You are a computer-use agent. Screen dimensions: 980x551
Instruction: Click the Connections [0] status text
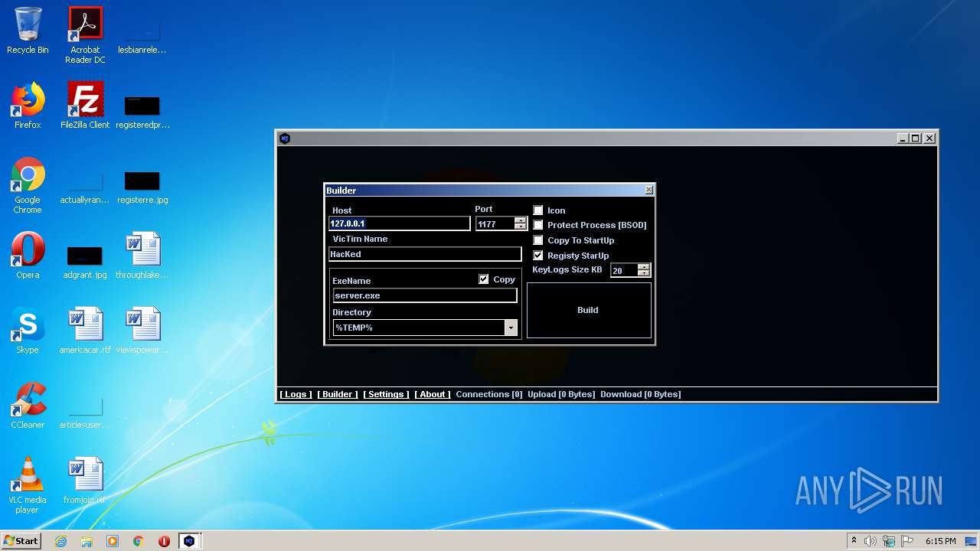[489, 394]
